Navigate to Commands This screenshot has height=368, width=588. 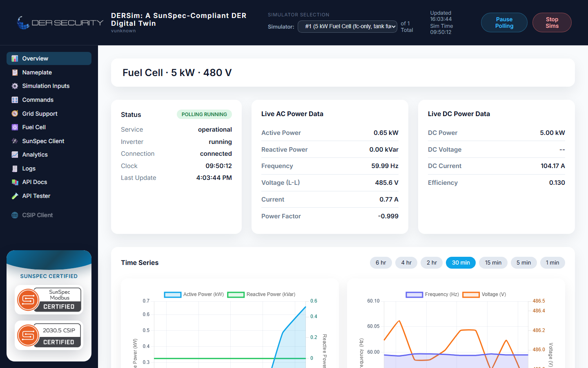49,100
